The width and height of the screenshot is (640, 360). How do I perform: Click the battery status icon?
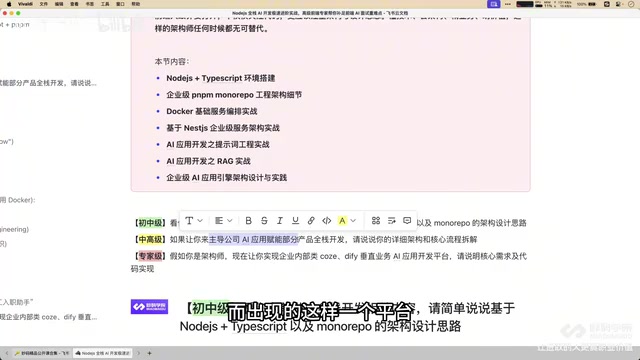tap(592, 4)
